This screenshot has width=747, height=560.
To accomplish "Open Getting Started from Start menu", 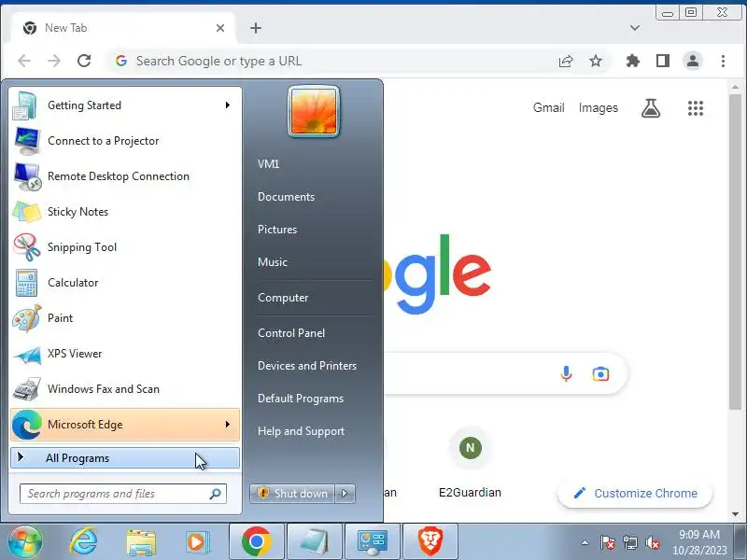I will [x=125, y=105].
